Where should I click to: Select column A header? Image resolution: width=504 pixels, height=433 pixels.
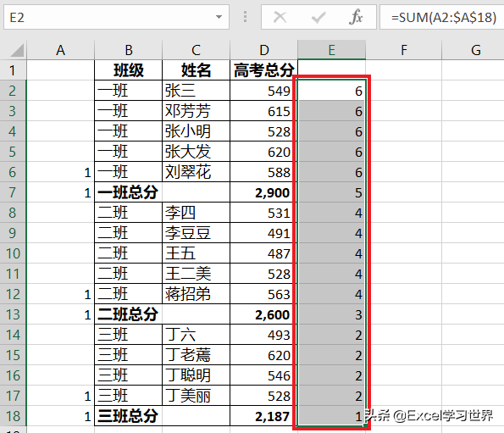60,50
